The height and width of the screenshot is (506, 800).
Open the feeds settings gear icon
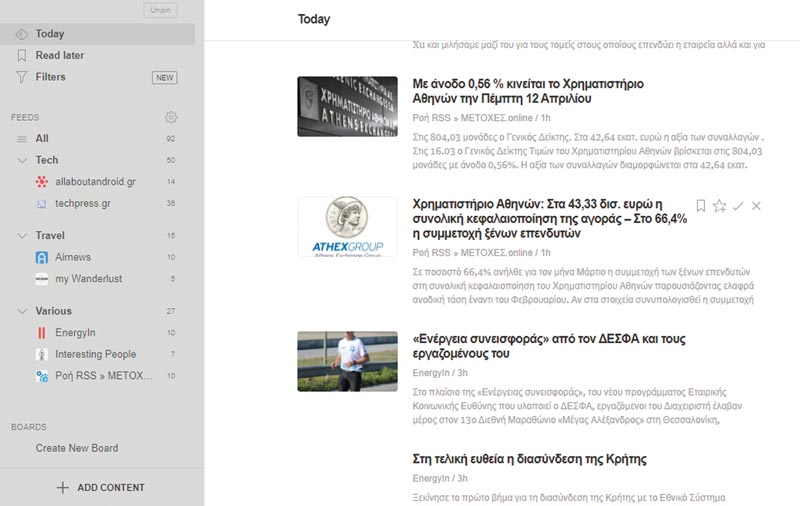pyautogui.click(x=171, y=117)
